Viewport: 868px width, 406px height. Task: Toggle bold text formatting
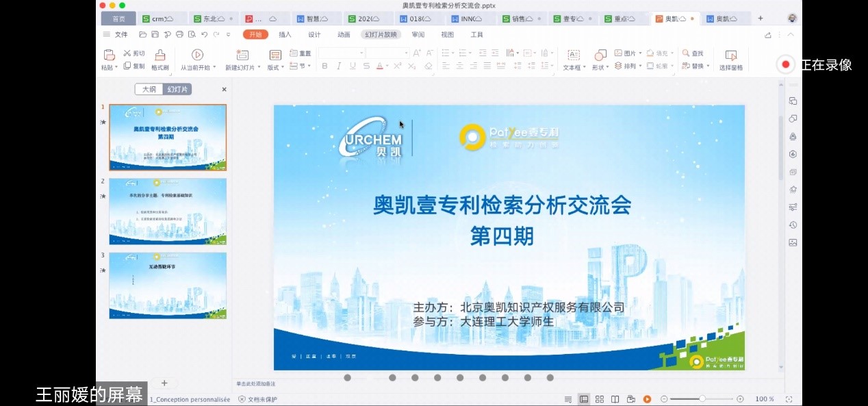click(x=324, y=66)
